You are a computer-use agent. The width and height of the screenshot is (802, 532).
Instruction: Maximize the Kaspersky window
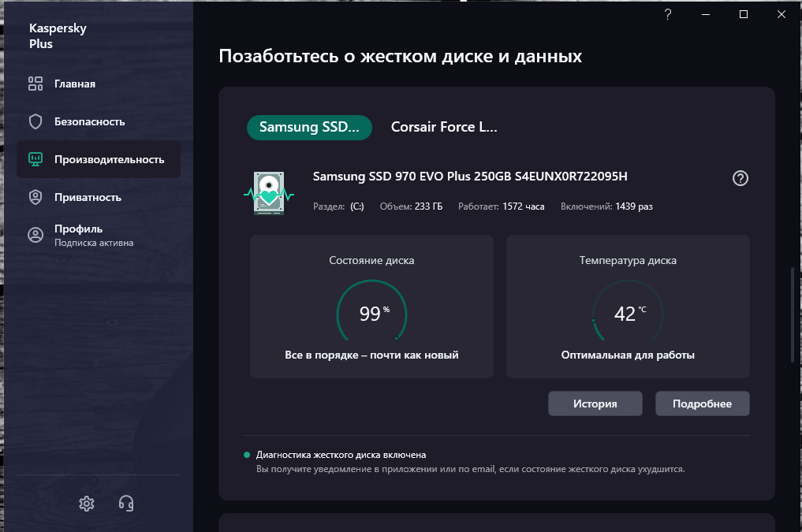pyautogui.click(x=743, y=14)
